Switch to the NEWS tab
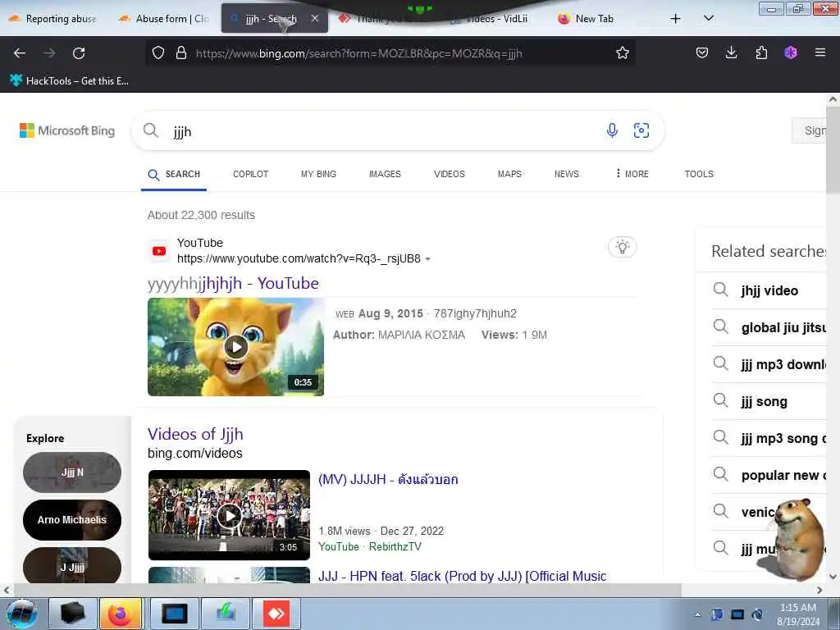The height and width of the screenshot is (630, 840). [x=566, y=174]
